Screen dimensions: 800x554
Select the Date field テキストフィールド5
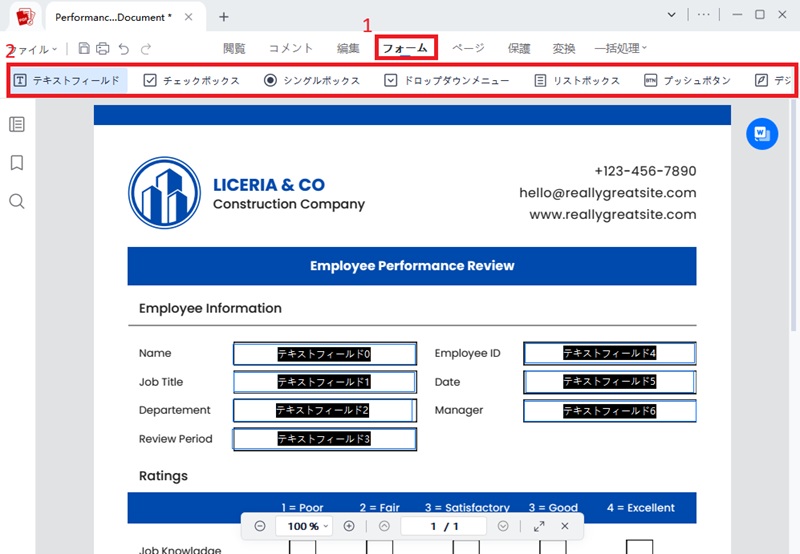point(610,382)
